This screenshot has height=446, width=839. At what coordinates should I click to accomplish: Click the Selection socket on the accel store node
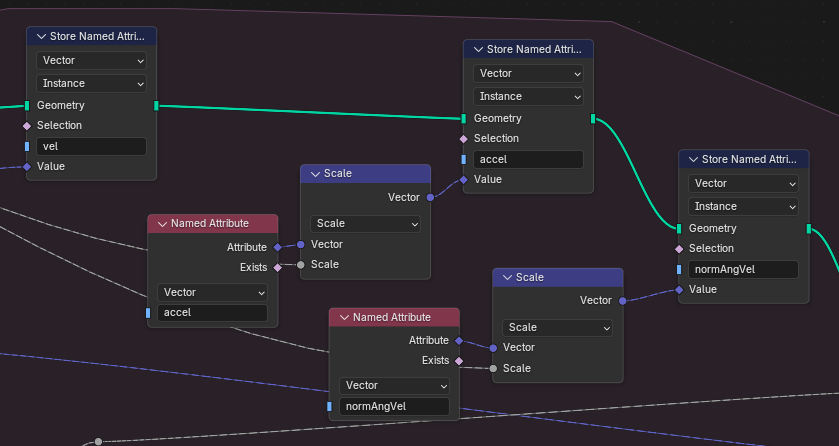[463, 139]
